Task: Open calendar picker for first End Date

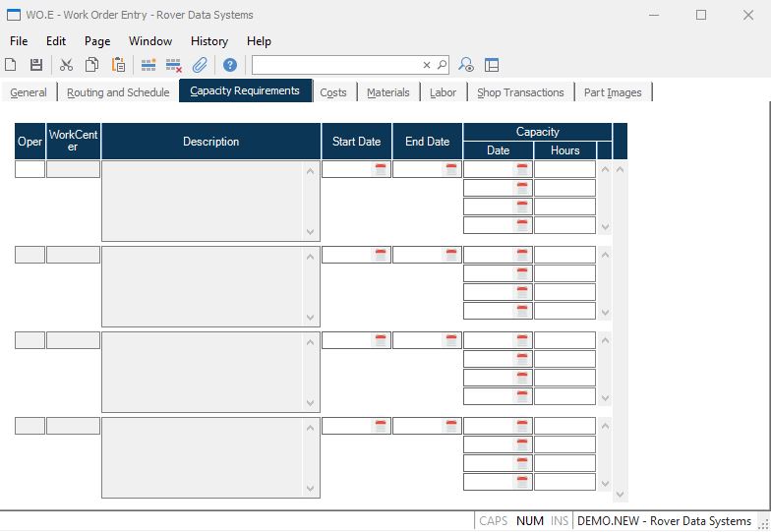Action: click(451, 169)
